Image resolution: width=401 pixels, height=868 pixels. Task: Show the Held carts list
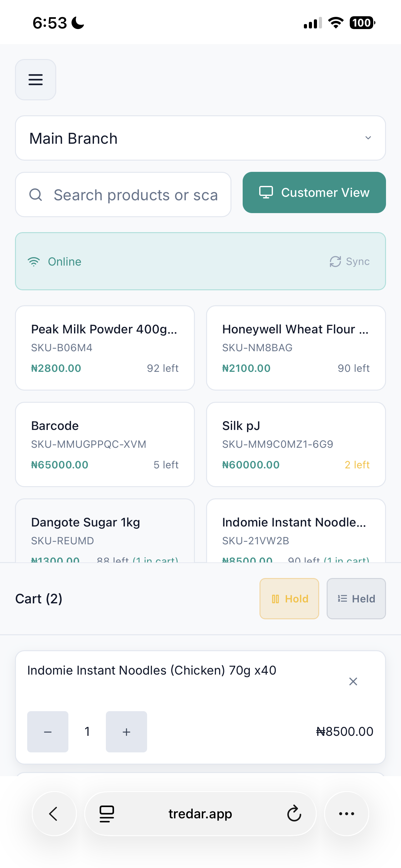click(x=356, y=599)
